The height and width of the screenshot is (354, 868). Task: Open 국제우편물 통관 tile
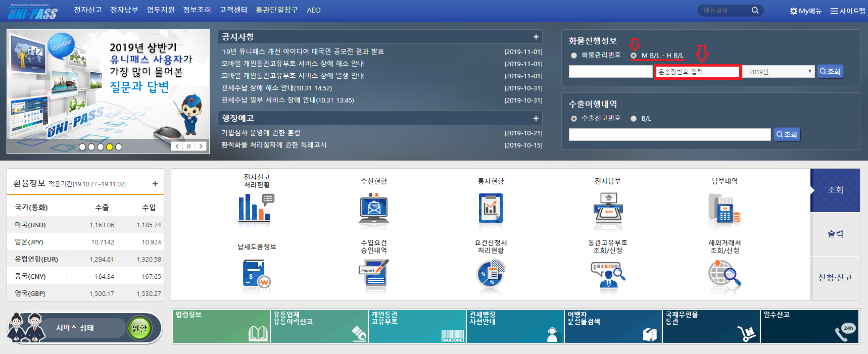pyautogui.click(x=711, y=326)
